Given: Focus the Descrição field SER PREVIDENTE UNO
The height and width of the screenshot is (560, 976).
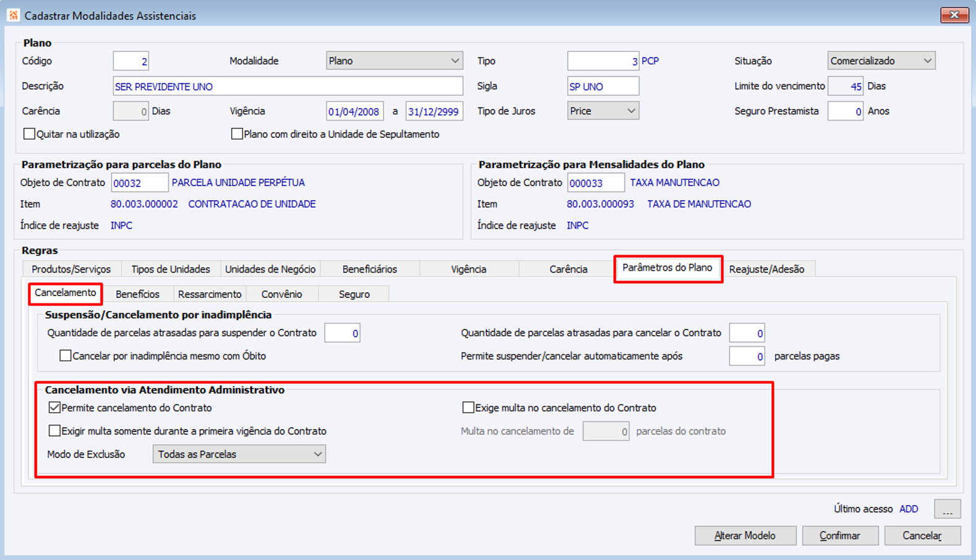Looking at the screenshot, I should [x=287, y=86].
